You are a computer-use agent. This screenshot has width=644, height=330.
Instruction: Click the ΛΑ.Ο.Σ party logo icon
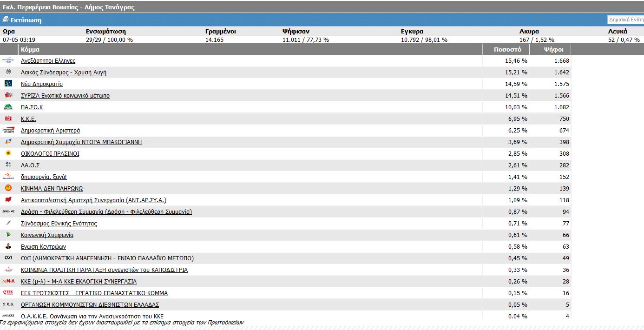(x=8, y=165)
